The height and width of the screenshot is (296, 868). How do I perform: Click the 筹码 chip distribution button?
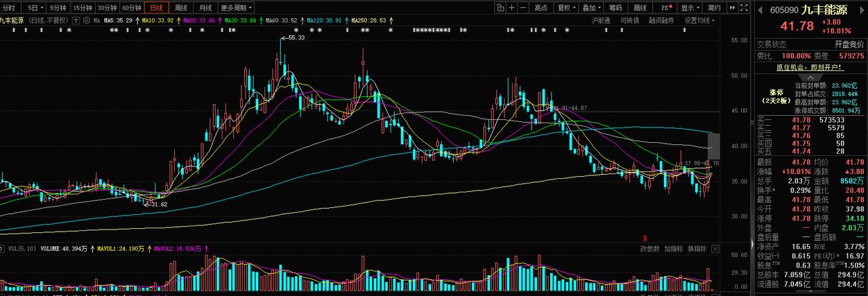click(x=615, y=7)
